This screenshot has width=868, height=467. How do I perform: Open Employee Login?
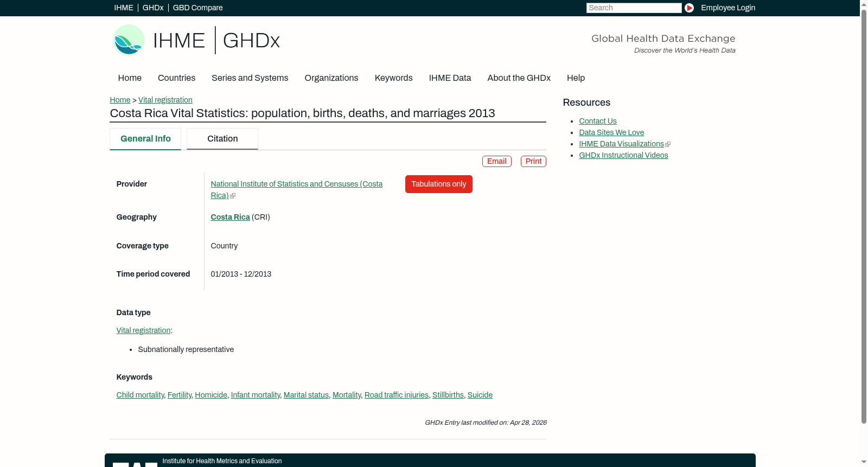pyautogui.click(x=728, y=8)
